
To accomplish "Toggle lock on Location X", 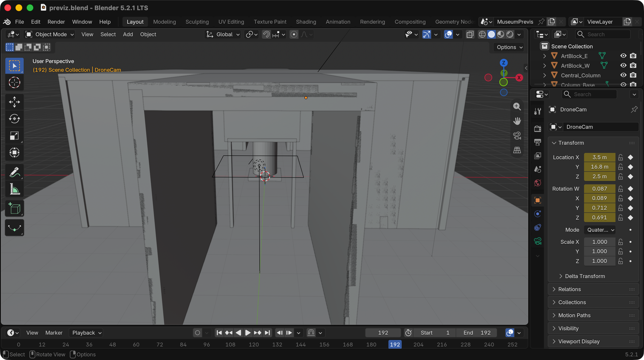I will pos(621,157).
